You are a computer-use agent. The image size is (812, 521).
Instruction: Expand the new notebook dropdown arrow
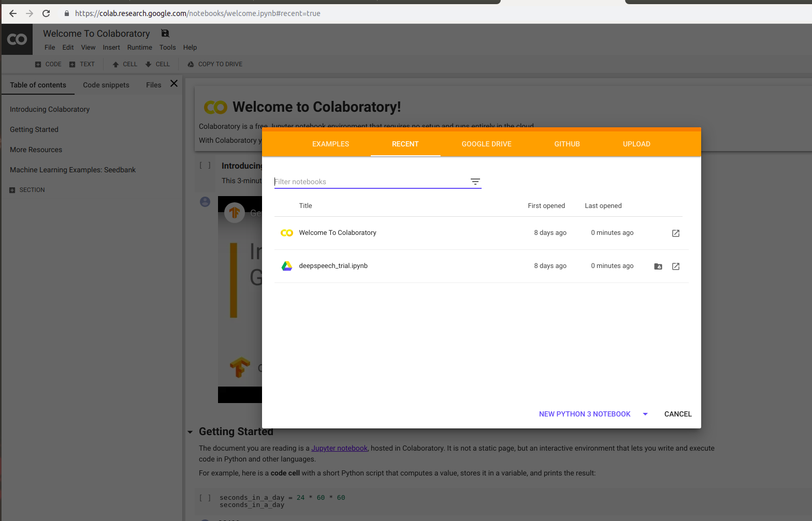click(x=645, y=414)
